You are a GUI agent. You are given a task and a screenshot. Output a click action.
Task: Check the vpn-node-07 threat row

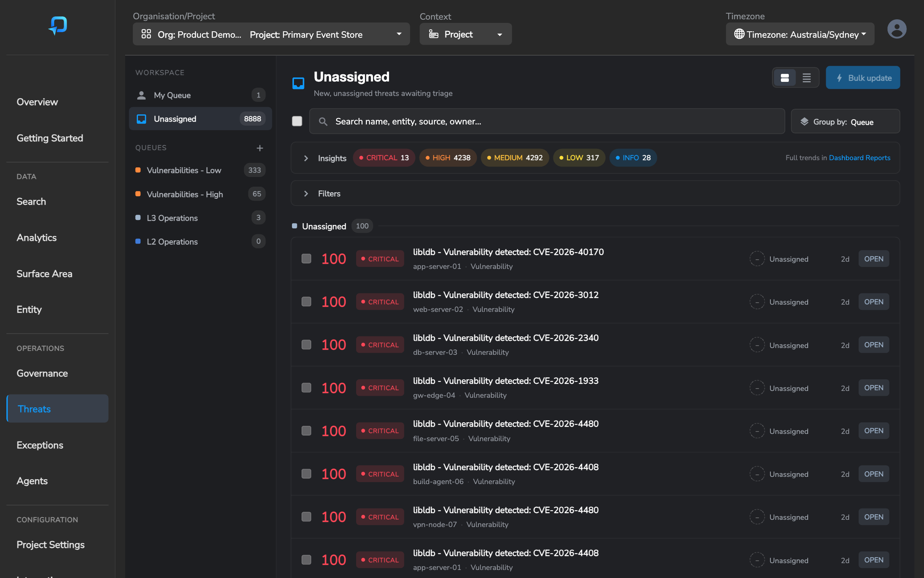306,517
